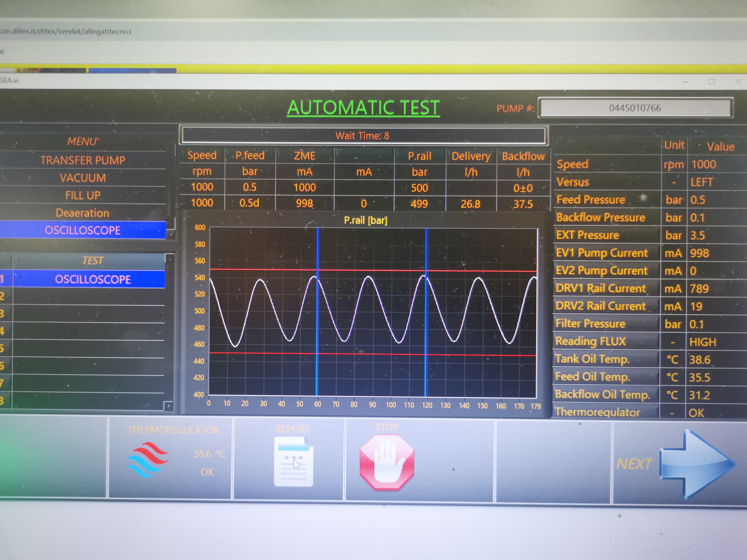Minimize the GEA.vi window
This screenshot has height=560, width=747.
685,82
